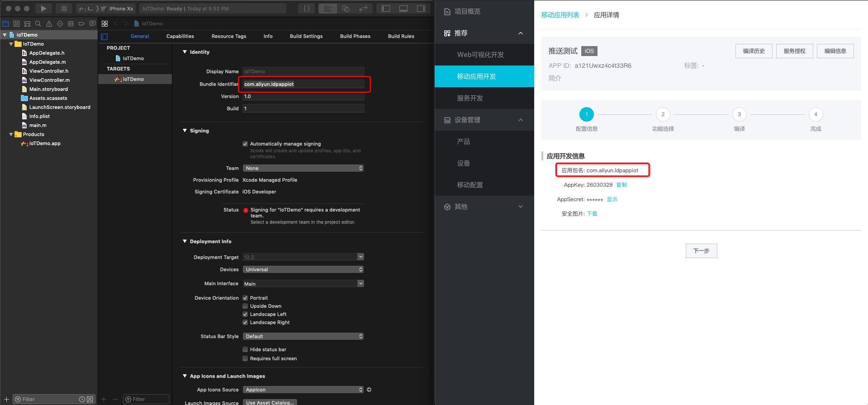Toggle the debug area panel button
The image size is (868, 405).
[x=403, y=9]
